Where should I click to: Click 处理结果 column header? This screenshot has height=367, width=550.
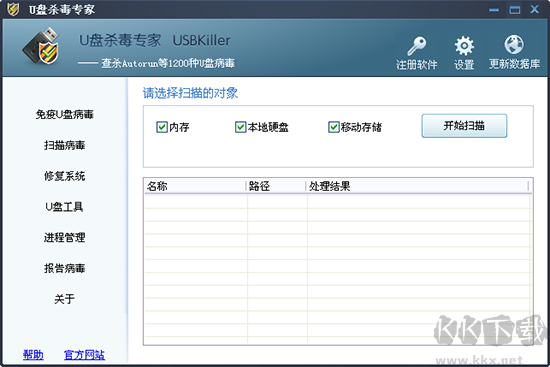(x=417, y=186)
